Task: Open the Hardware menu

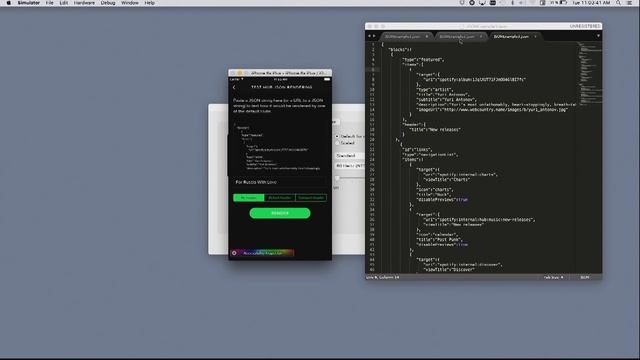Action: [x=84, y=3]
